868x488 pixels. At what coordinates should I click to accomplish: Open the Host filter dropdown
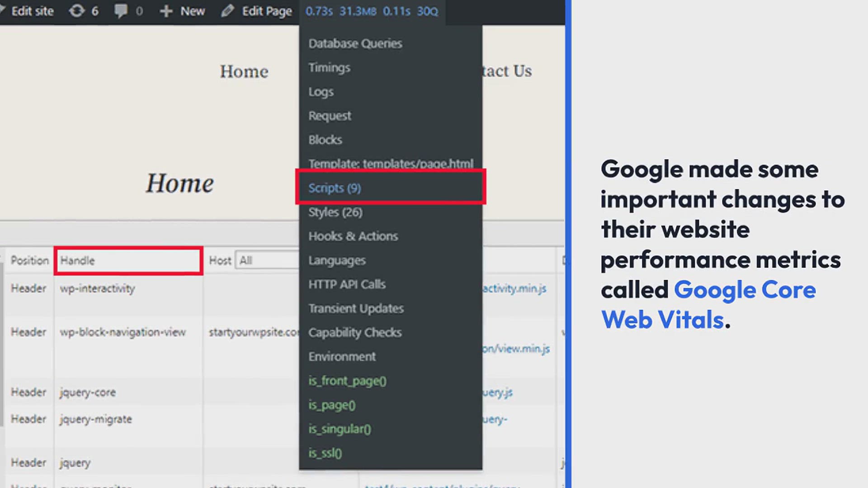tap(267, 260)
